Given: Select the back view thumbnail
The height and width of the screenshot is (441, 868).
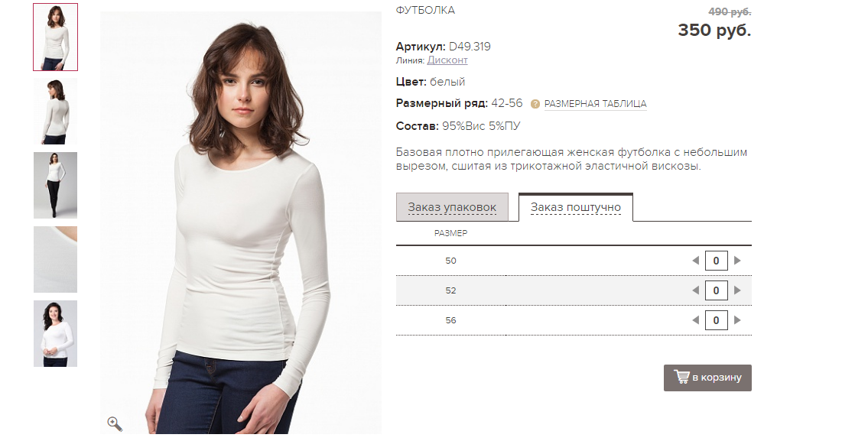Looking at the screenshot, I should [55, 112].
